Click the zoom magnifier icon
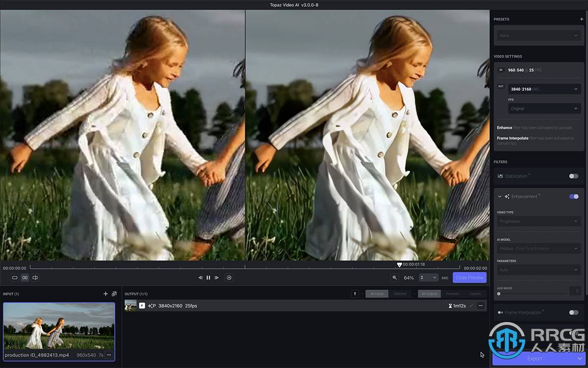The height and width of the screenshot is (368, 588). [x=394, y=278]
